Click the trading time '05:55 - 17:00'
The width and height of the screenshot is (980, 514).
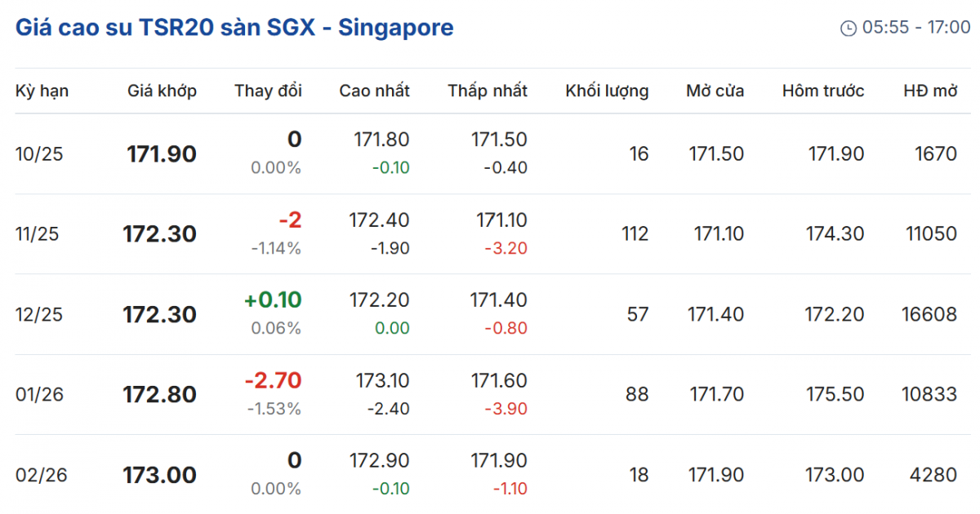click(916, 29)
